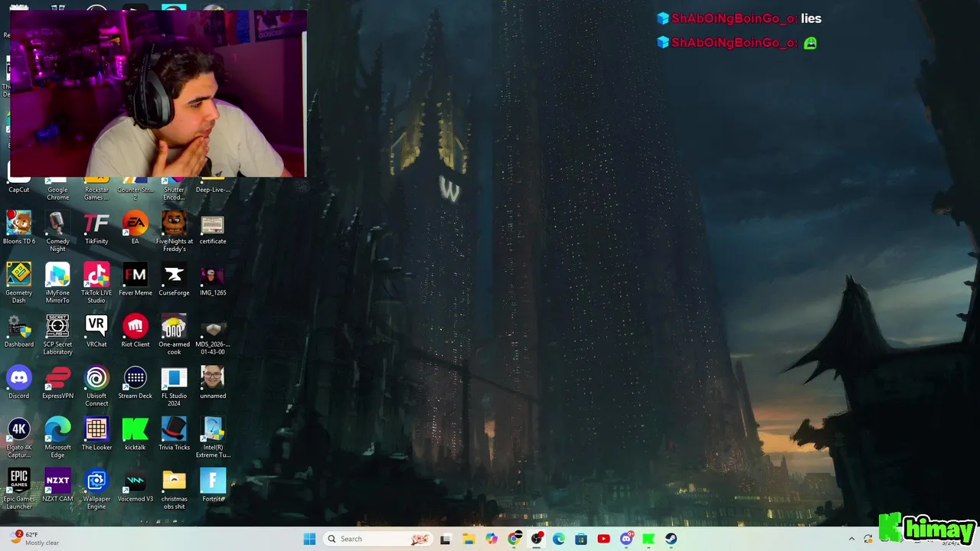The width and height of the screenshot is (980, 551).
Task: Launch the Intel Extreme Tuning desktop icon
Action: 213,429
